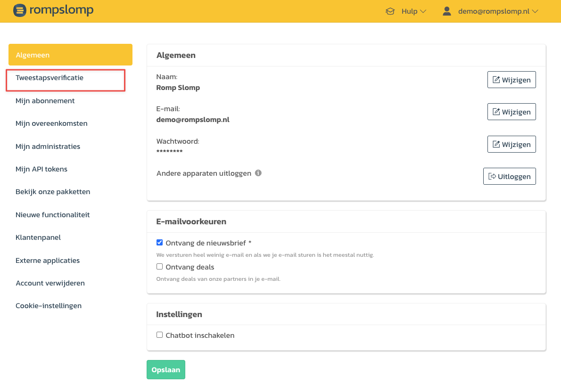Click the edit pencil icon for Wachtwoord
This screenshot has height=392, width=561.
click(x=496, y=144)
